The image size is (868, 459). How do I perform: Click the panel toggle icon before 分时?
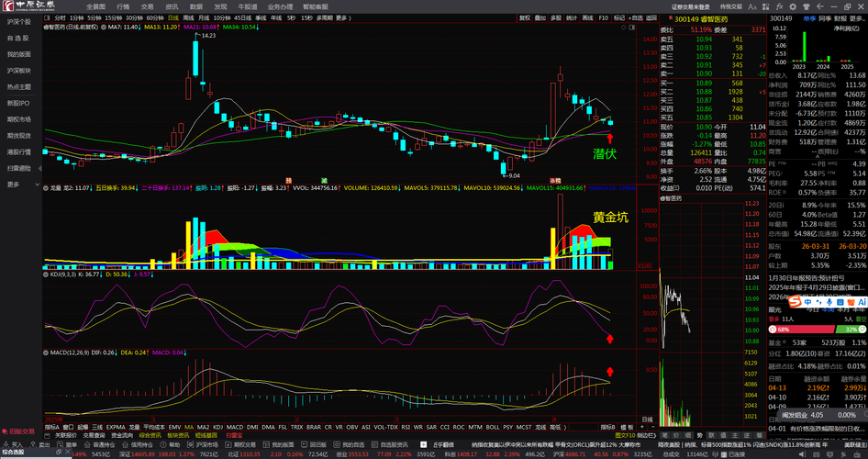(49, 18)
